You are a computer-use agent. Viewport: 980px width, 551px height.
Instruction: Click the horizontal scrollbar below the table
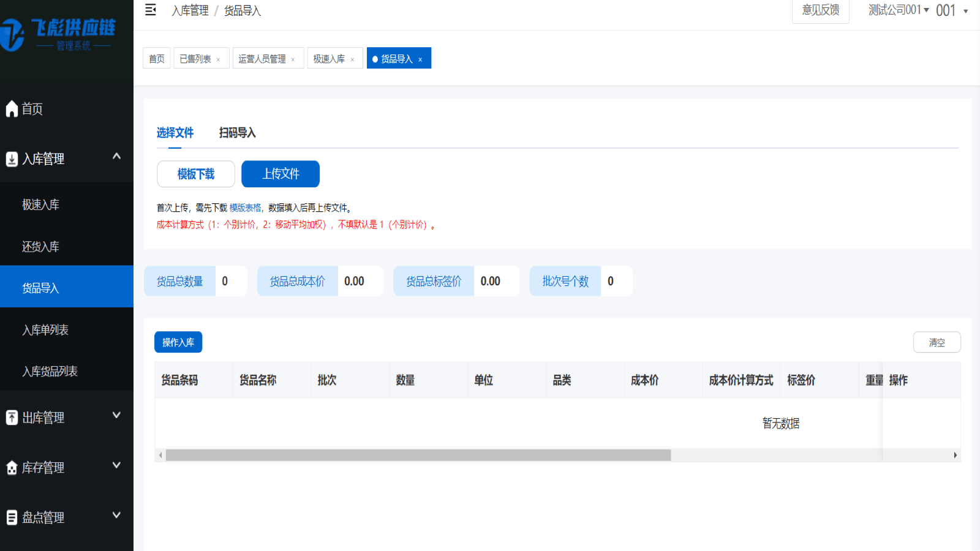coord(417,455)
